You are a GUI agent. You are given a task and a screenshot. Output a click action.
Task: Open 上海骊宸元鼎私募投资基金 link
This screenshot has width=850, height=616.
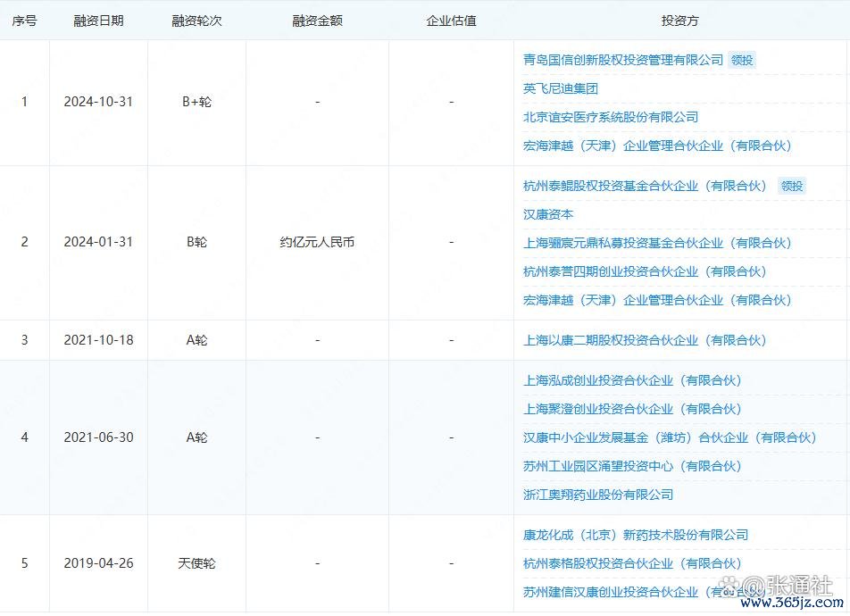657,244
